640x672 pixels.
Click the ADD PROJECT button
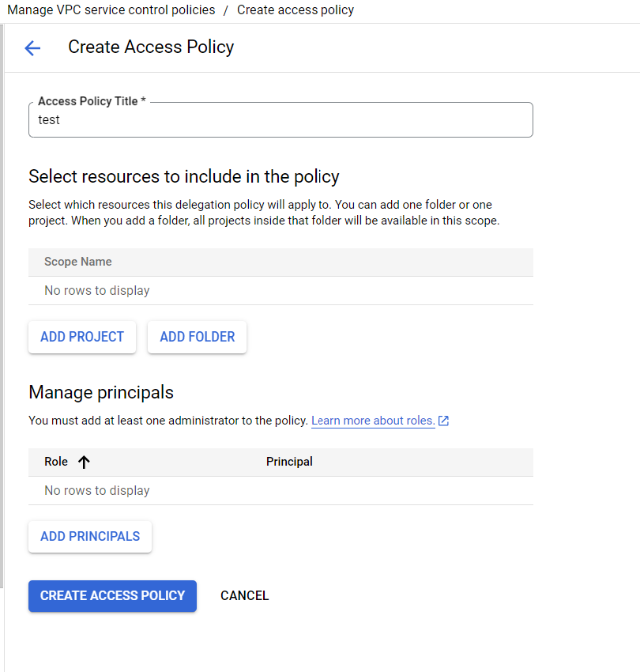point(81,337)
